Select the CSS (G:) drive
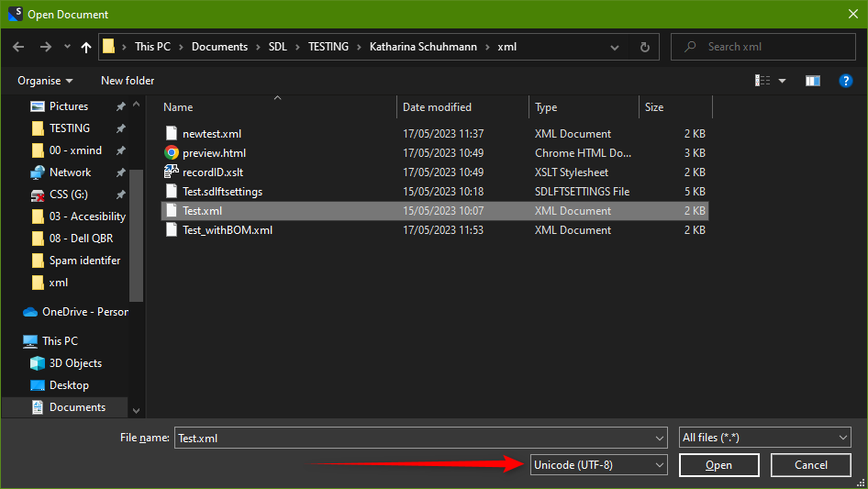This screenshot has height=489, width=868. [x=68, y=194]
